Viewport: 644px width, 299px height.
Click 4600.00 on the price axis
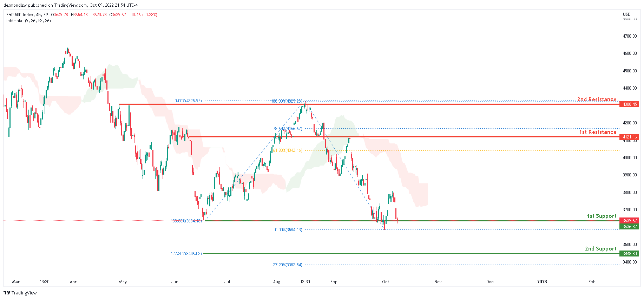click(630, 53)
